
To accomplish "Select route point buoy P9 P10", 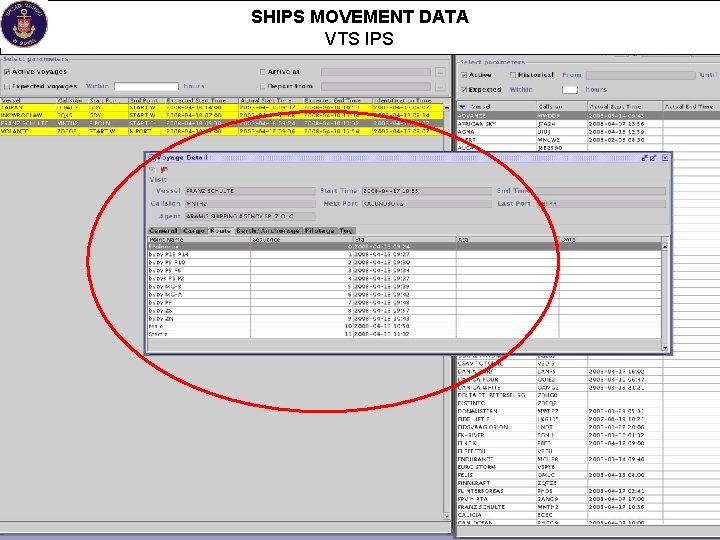I will tap(405, 262).
